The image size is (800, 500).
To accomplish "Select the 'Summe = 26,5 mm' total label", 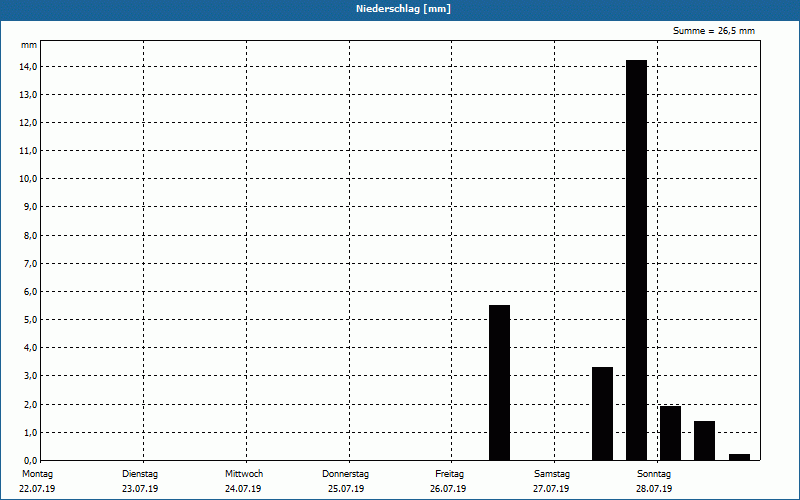I will [x=713, y=31].
